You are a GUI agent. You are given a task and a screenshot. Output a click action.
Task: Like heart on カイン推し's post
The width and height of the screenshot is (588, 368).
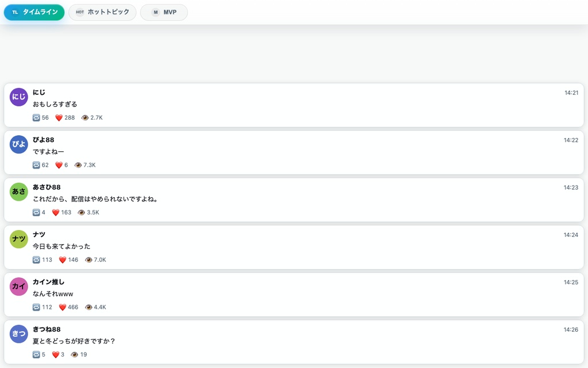point(63,307)
